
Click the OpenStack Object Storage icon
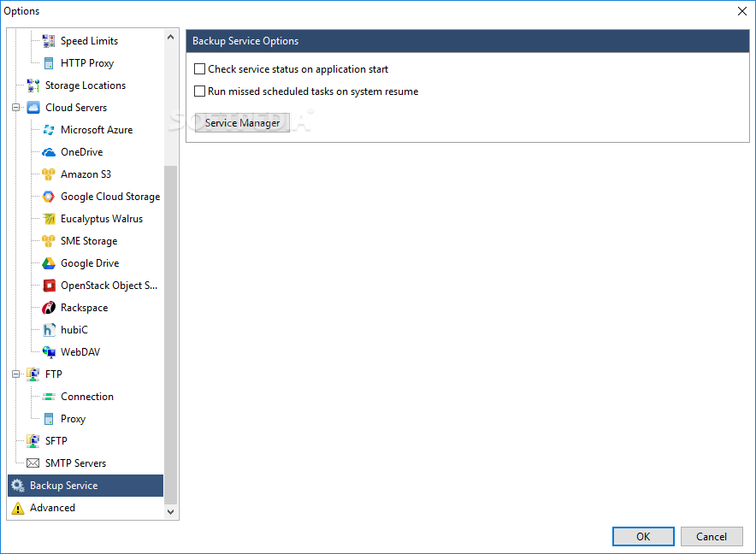click(x=49, y=286)
